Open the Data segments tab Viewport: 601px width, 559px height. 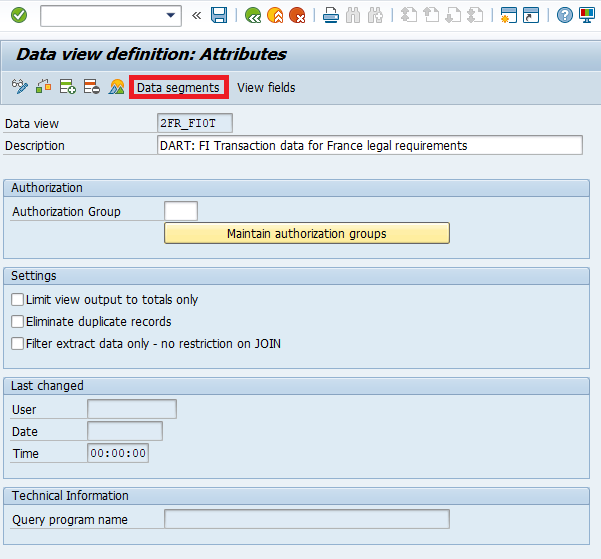[178, 88]
